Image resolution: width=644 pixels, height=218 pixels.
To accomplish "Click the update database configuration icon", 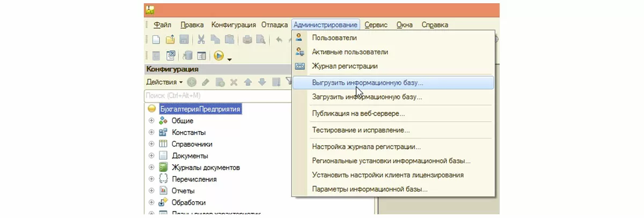I will [x=187, y=55].
